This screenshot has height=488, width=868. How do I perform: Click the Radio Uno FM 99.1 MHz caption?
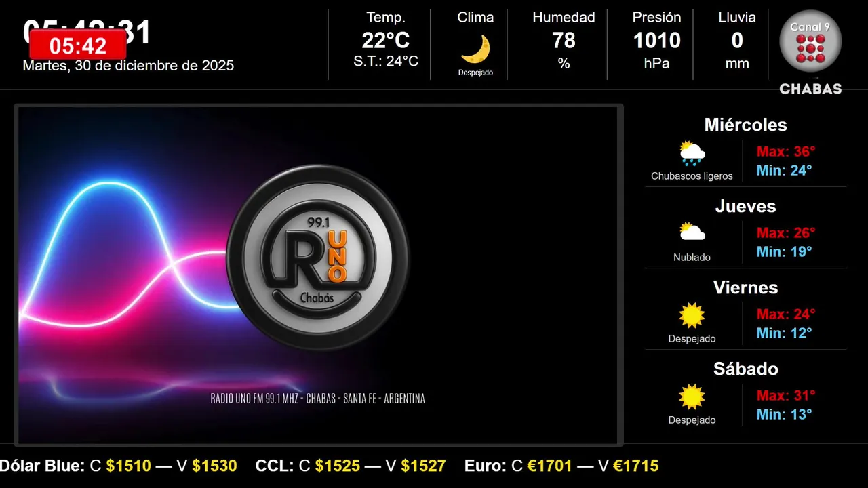tap(318, 399)
